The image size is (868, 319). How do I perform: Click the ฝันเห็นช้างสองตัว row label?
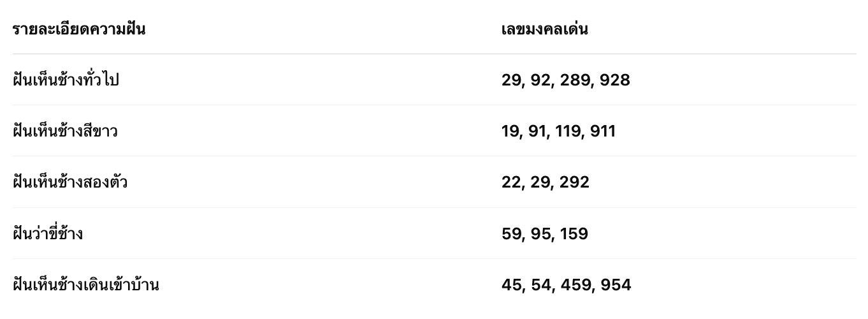pos(70,182)
